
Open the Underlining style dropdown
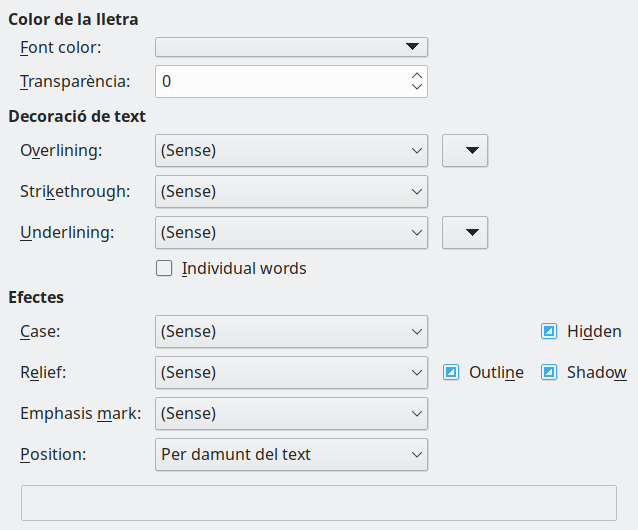(291, 232)
